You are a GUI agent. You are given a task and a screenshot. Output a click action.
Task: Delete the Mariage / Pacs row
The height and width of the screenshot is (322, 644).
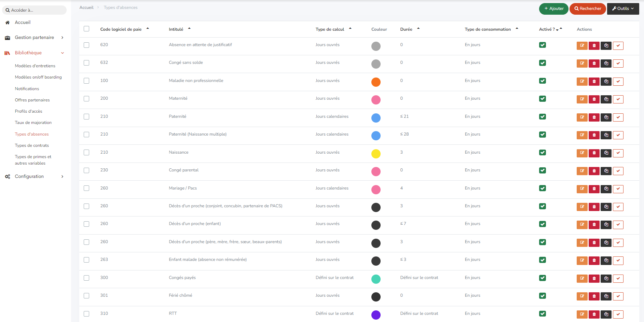click(x=594, y=189)
